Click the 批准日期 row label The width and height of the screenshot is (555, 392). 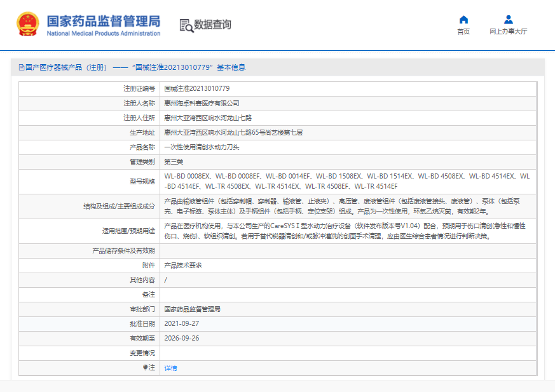(142, 324)
